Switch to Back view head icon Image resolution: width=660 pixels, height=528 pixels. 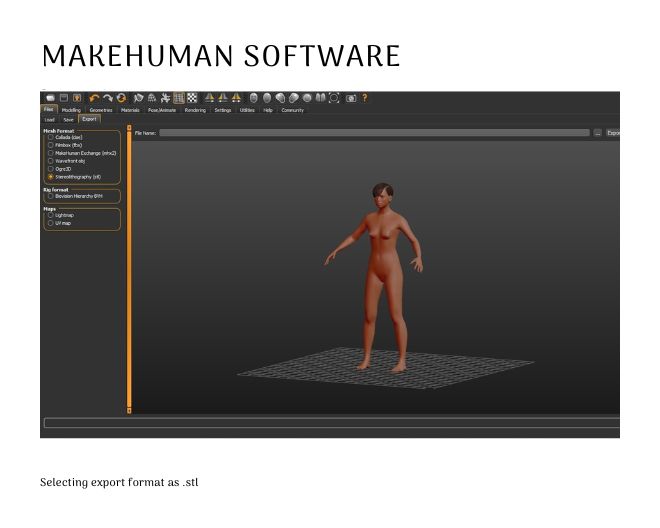267,98
